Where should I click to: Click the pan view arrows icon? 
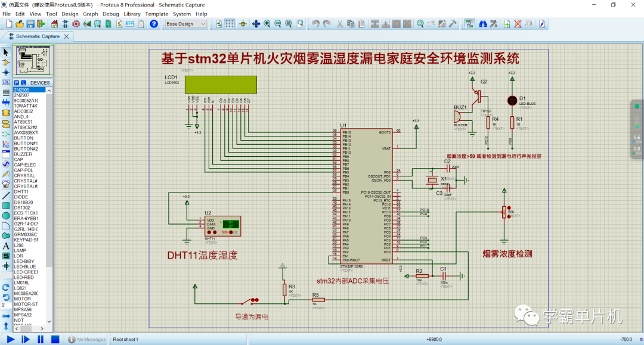pyautogui.click(x=256, y=24)
